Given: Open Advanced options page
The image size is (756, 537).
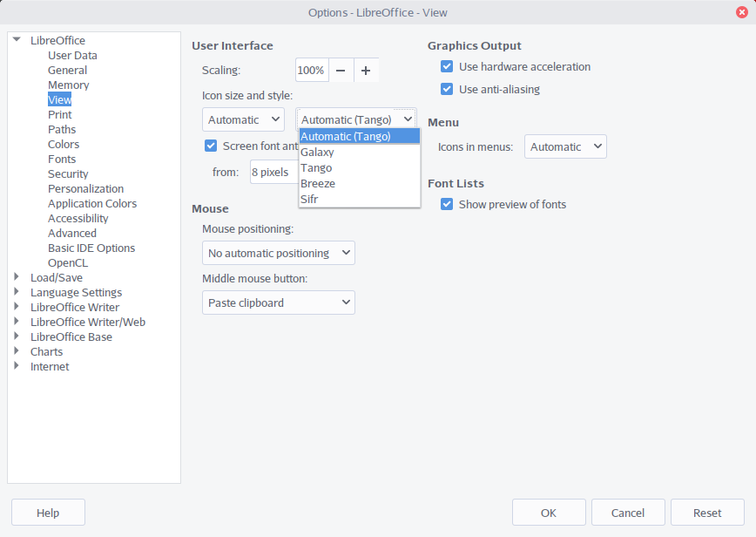Looking at the screenshot, I should point(72,234).
